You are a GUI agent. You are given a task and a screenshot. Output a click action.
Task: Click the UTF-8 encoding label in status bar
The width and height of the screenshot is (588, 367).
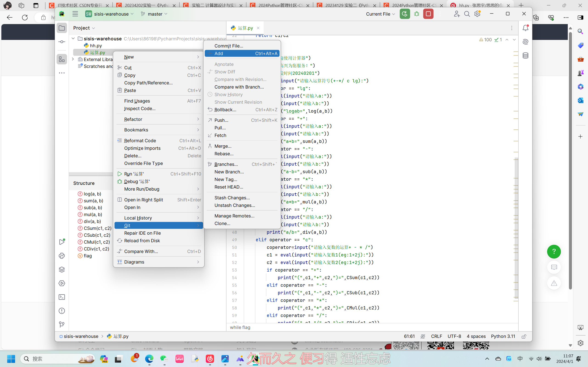point(454,336)
